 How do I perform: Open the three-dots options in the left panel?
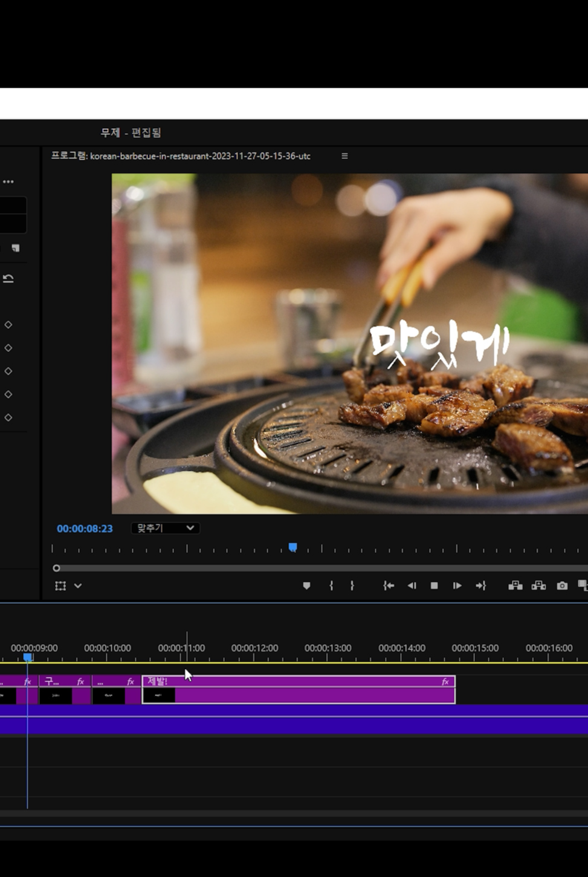(8, 181)
